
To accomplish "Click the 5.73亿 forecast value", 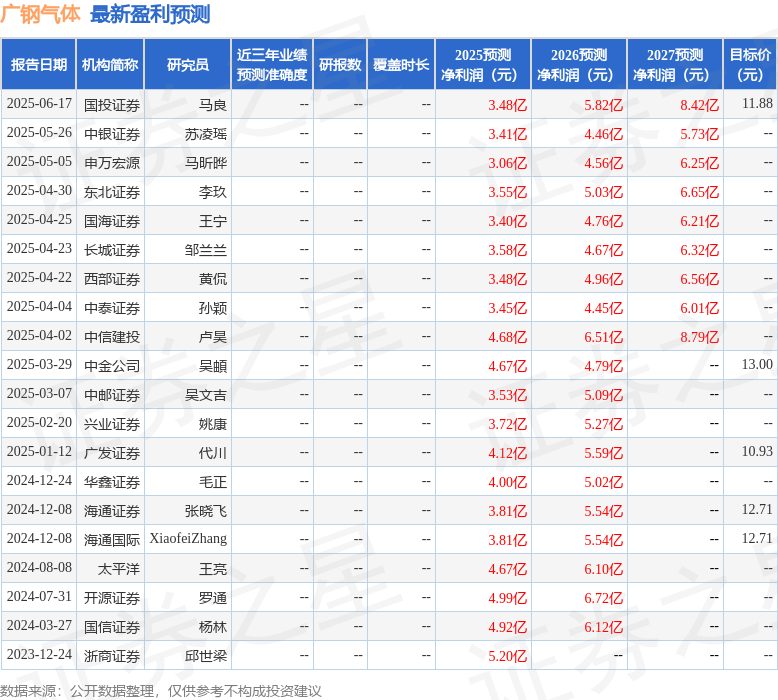I will (699, 134).
